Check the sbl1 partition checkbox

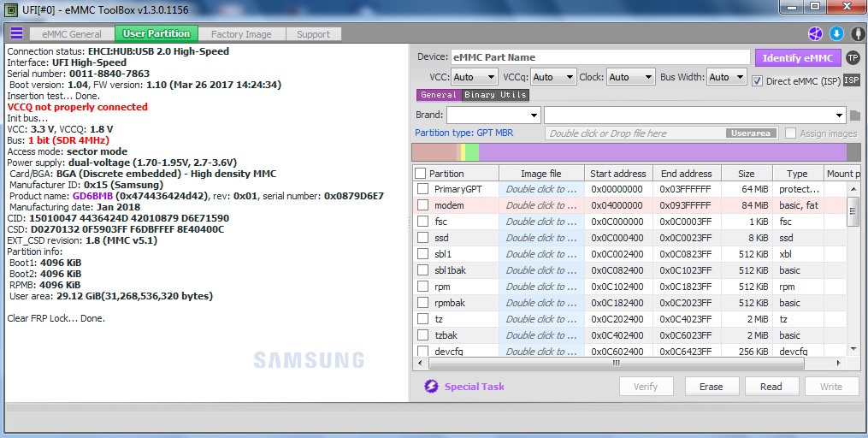[x=423, y=253]
